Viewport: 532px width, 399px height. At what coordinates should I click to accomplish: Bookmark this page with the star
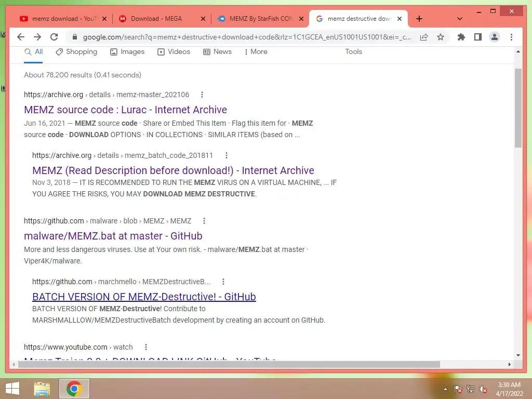[441, 37]
